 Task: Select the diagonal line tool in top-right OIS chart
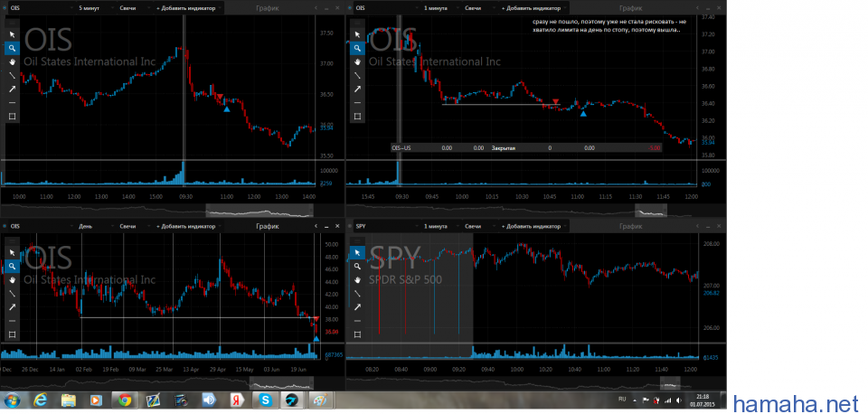(x=358, y=75)
